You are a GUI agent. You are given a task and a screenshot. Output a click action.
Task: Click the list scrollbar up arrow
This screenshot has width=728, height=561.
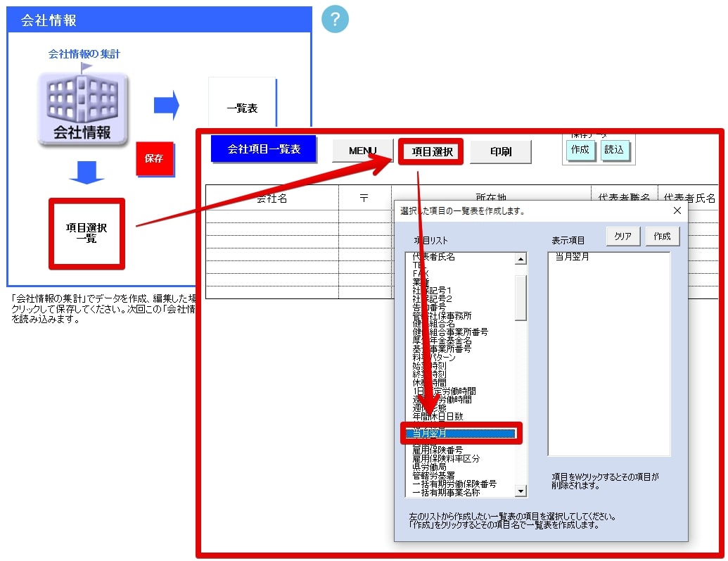pos(521,258)
